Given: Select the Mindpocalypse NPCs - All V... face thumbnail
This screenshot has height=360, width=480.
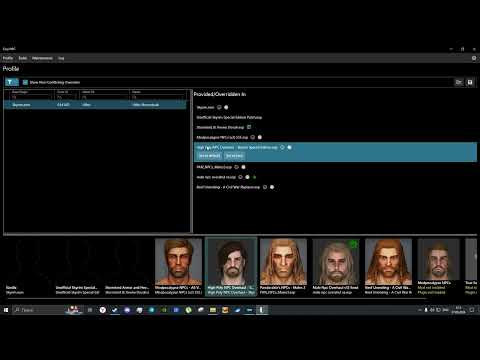Looking at the screenshot, I should (178, 267).
